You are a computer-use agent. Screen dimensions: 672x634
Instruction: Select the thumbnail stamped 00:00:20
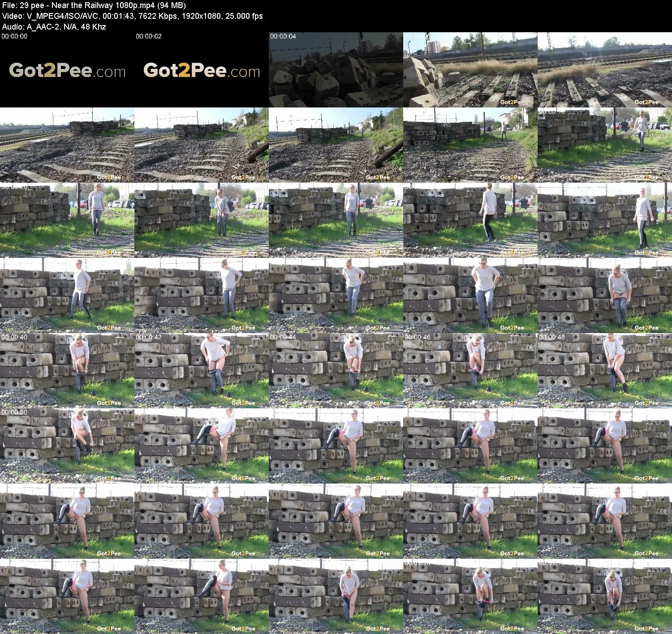67,220
